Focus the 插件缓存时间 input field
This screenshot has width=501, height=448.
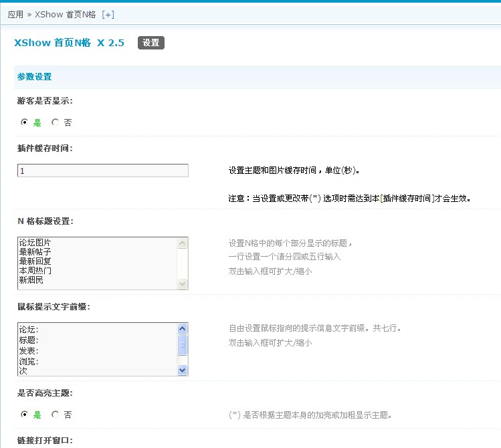[103, 171]
